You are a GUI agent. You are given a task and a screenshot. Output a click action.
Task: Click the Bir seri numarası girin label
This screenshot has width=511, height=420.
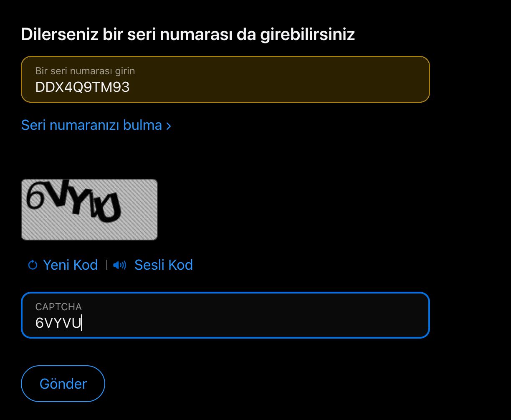coord(85,71)
